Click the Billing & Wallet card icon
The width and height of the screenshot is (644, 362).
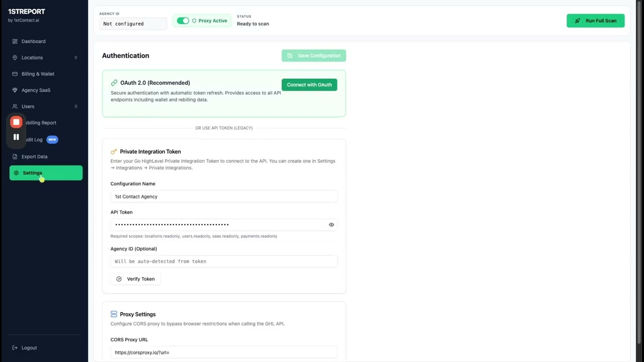(15, 74)
